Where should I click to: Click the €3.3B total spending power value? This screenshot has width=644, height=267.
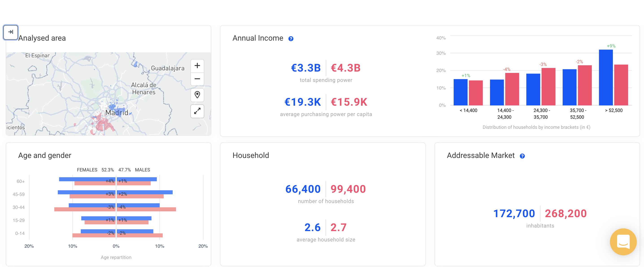pyautogui.click(x=306, y=68)
